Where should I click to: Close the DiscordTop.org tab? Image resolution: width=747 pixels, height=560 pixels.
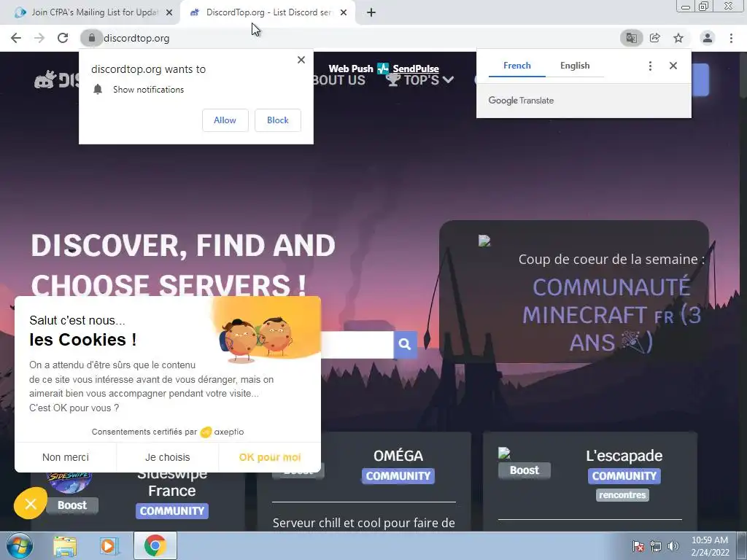pyautogui.click(x=344, y=12)
